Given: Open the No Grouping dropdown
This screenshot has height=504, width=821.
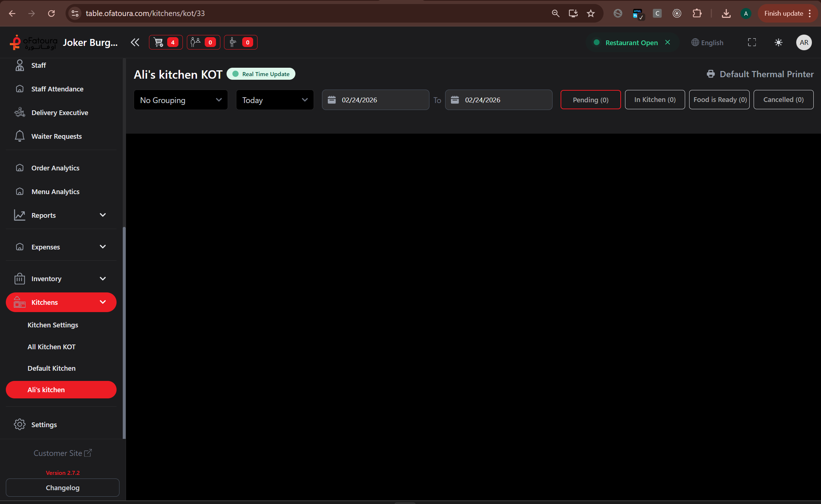Looking at the screenshot, I should tap(181, 100).
